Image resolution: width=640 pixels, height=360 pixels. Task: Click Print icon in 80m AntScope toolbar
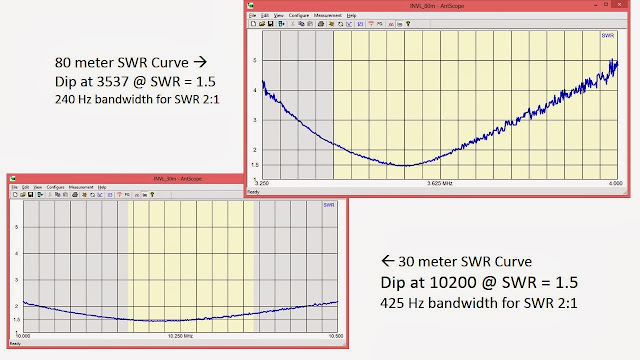tap(321, 24)
